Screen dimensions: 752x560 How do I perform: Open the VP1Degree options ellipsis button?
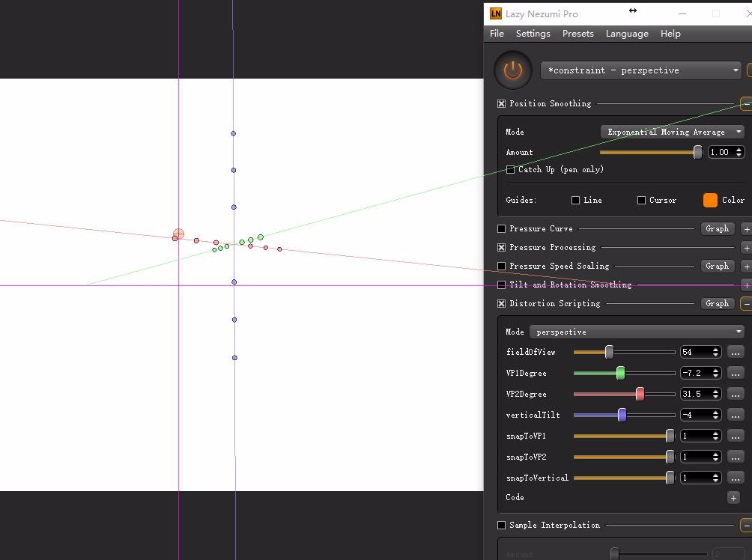click(736, 373)
